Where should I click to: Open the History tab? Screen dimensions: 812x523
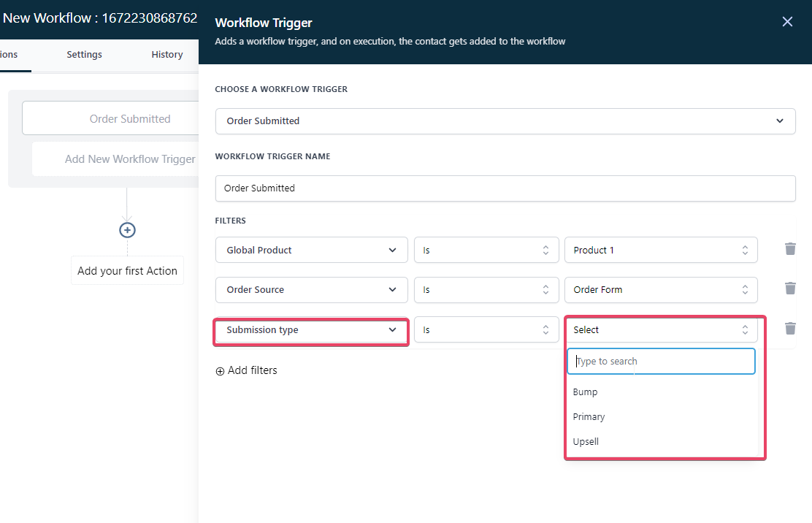click(167, 55)
